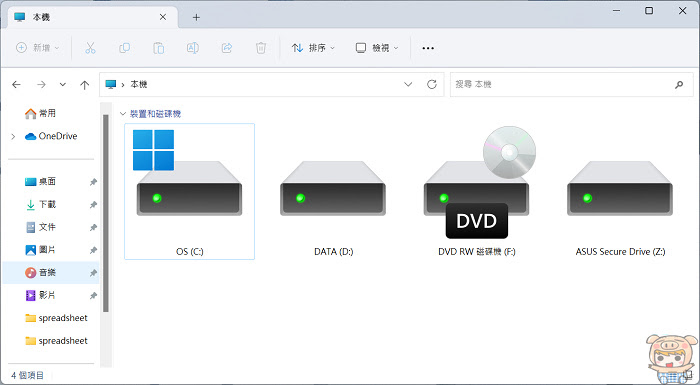Viewport: 700px width, 385px height.
Task: Open the 新增 New dropdown
Action: click(38, 48)
